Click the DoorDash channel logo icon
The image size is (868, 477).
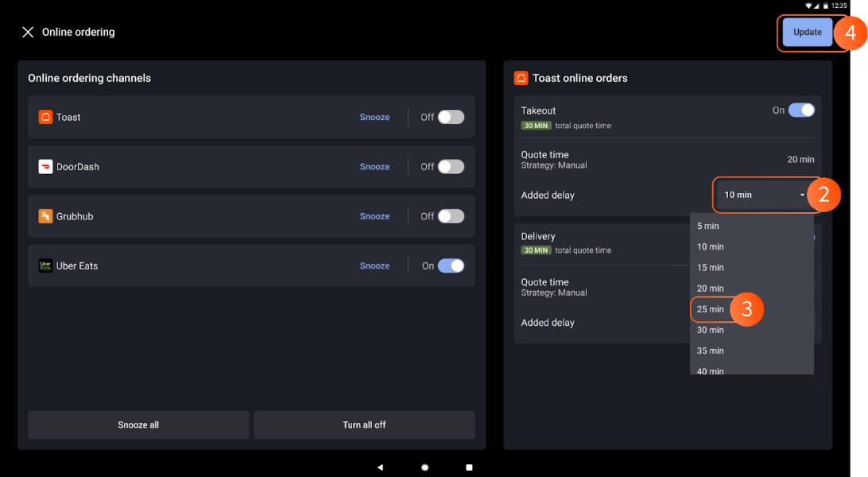click(45, 167)
